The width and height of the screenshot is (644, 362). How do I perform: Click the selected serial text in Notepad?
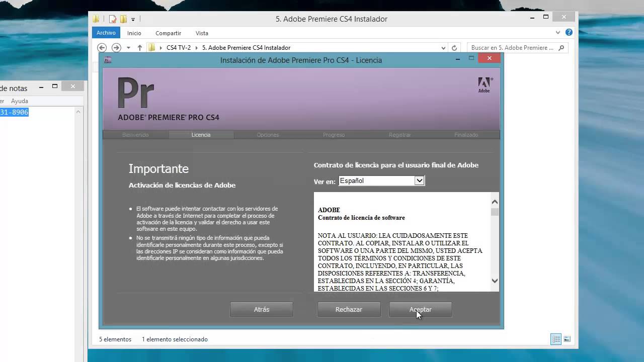(14, 113)
